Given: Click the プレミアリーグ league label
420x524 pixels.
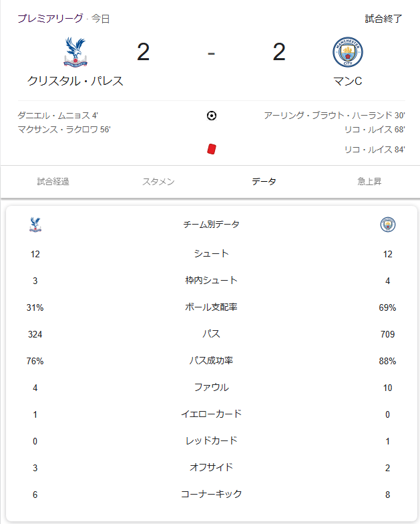Looking at the screenshot, I should click(x=51, y=19).
